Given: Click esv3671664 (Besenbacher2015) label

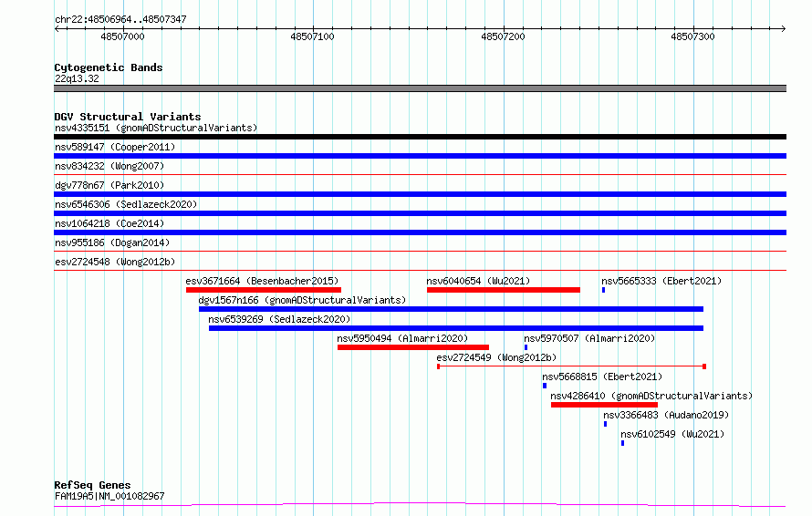Looking at the screenshot, I should [262, 281].
